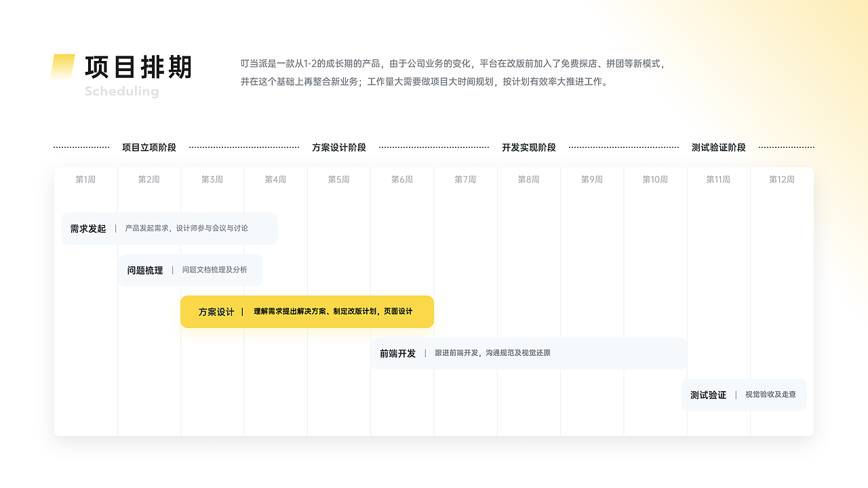The height and width of the screenshot is (488, 868).
Task: Select the 前端开发 task bar
Action: pos(529,353)
